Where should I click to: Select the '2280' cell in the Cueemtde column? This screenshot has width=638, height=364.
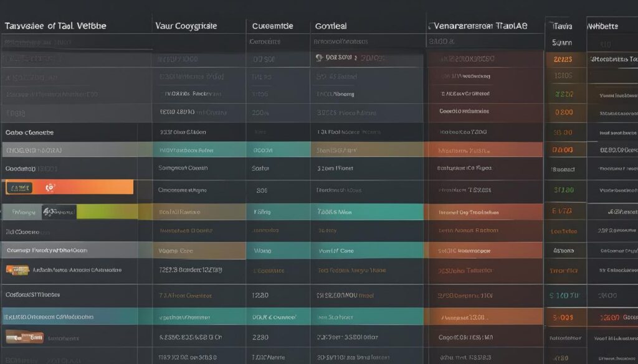pyautogui.click(x=260, y=337)
